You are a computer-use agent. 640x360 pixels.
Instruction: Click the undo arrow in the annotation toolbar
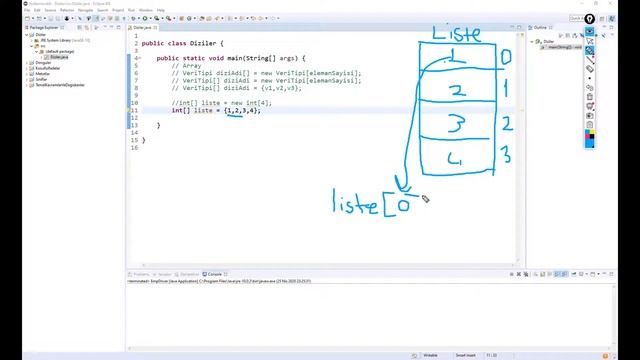point(589,87)
